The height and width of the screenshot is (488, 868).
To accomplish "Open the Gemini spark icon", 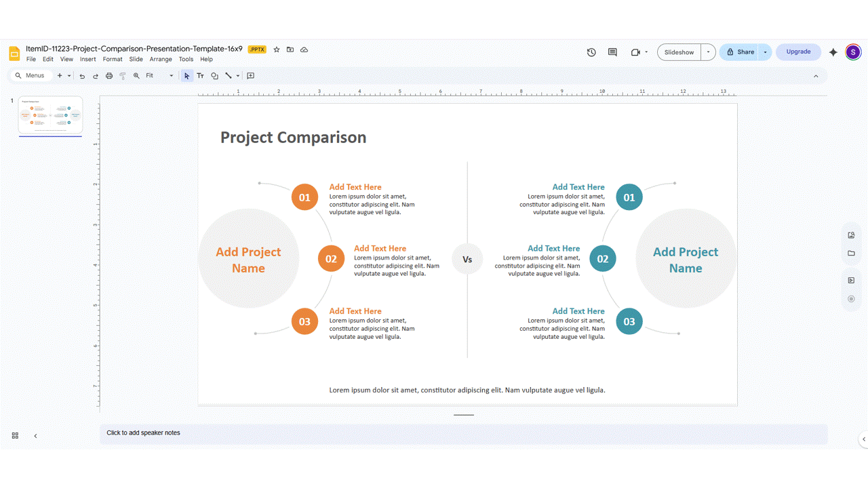I will pos(833,52).
